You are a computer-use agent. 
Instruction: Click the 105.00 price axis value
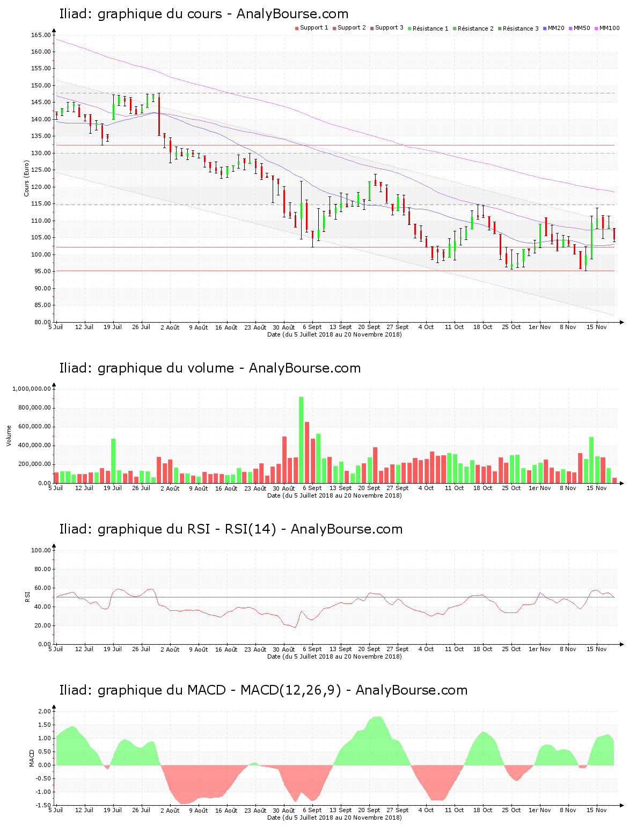click(41, 238)
